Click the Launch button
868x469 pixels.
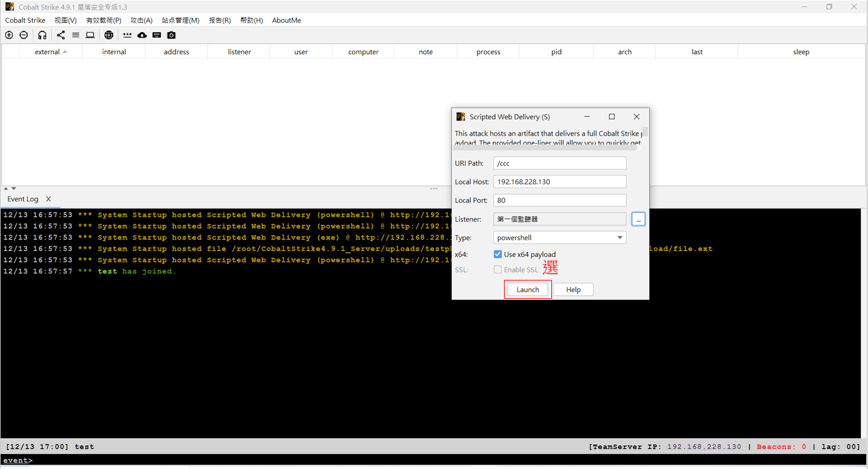click(x=528, y=289)
